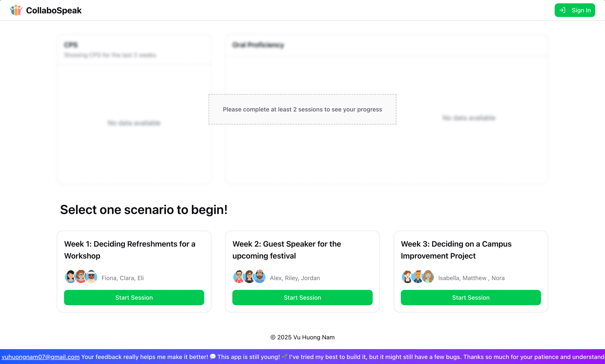Start the Week 2 Guest Speaker session
Screen dimensions: 605x364
[x=302, y=298]
